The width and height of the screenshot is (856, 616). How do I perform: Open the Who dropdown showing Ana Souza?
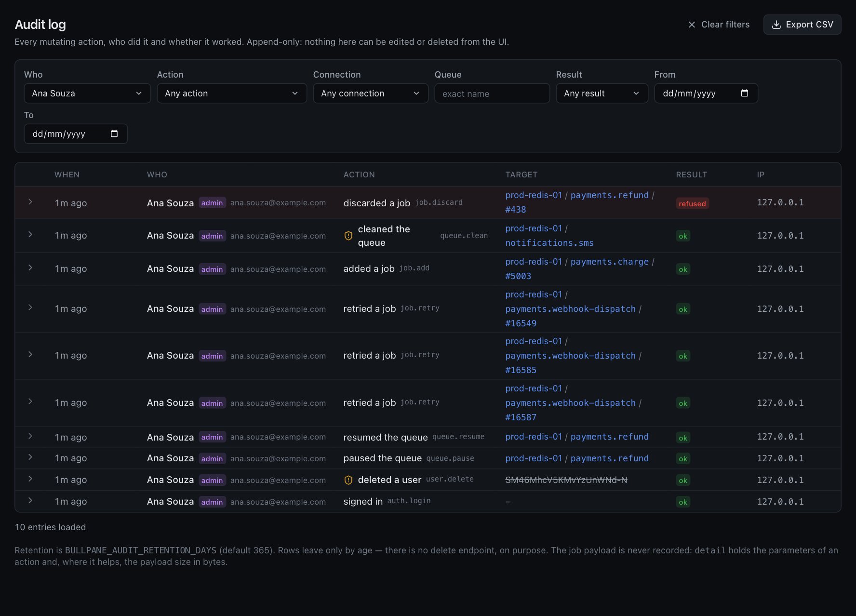87,93
